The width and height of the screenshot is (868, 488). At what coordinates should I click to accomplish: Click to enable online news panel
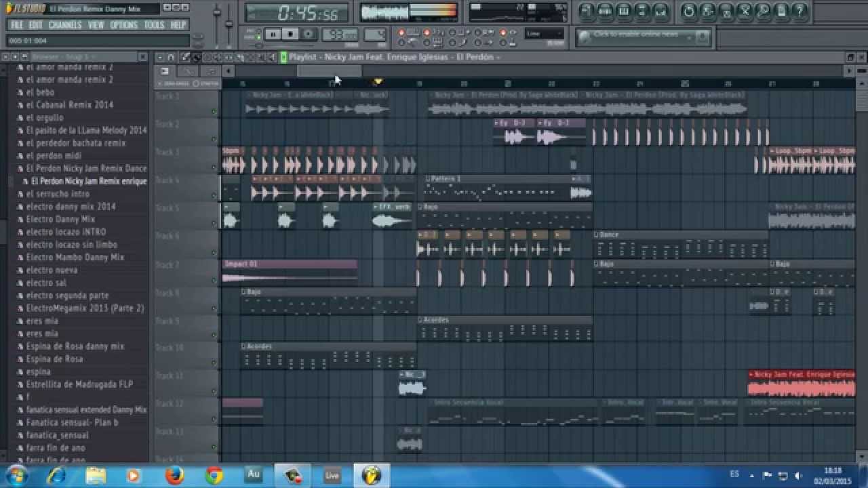(x=643, y=37)
